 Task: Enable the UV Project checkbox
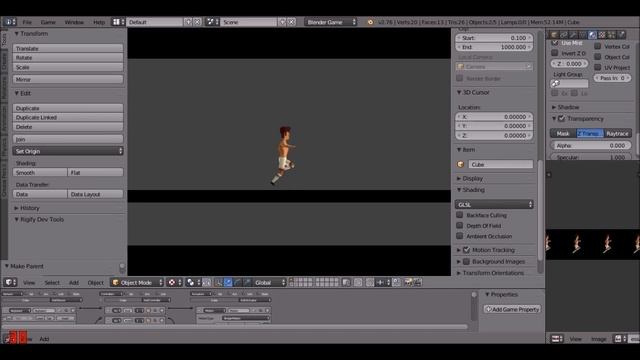pyautogui.click(x=598, y=67)
